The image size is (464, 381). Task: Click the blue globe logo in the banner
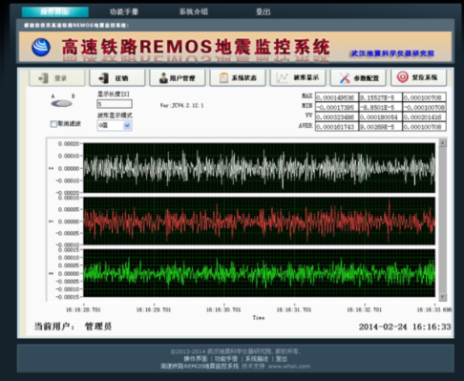pyautogui.click(x=41, y=47)
